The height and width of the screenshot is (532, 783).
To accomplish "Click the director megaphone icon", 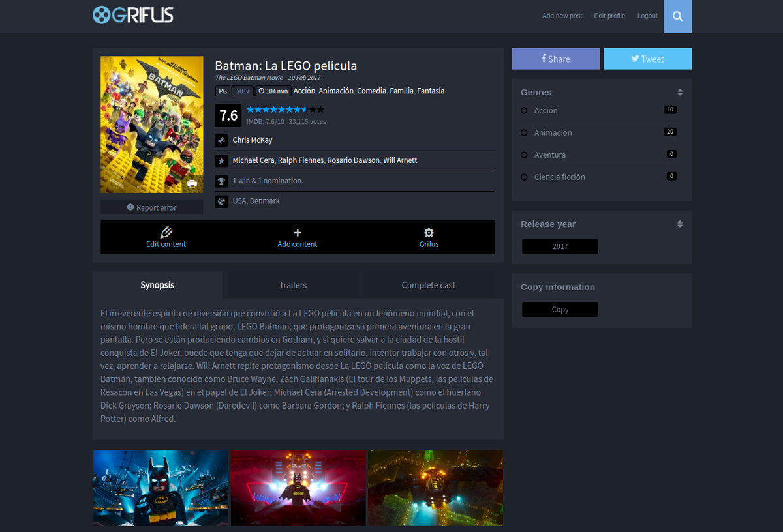I will point(221,140).
